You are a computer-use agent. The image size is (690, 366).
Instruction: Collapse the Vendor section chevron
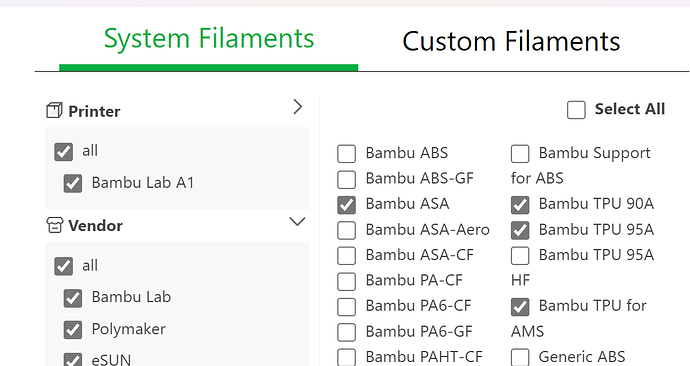297,221
